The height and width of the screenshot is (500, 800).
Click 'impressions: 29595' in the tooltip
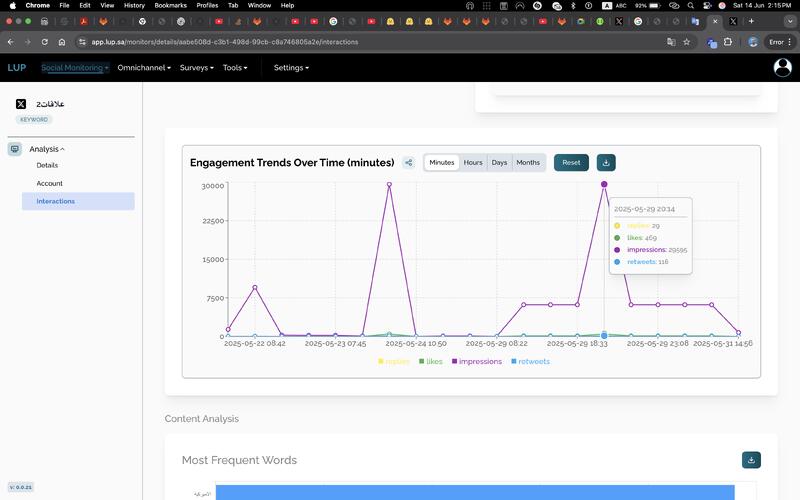pyautogui.click(x=657, y=249)
